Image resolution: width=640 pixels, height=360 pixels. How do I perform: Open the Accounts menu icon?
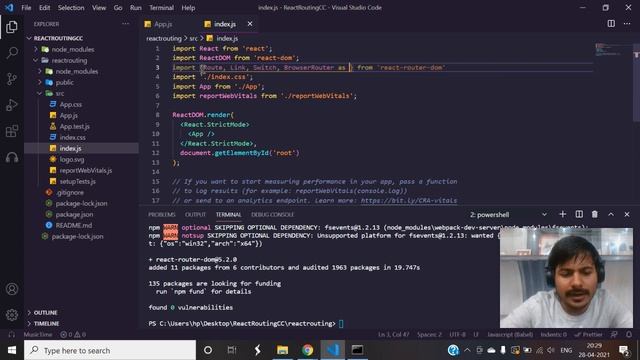pos(12,289)
